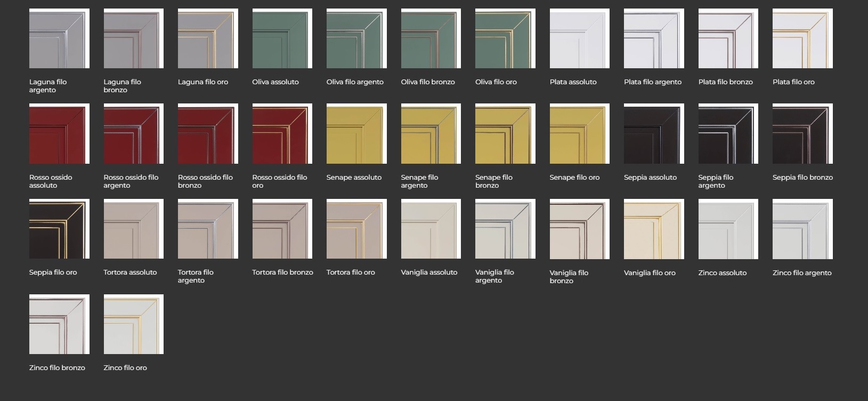Select the Oliva assoluto green swatch
The height and width of the screenshot is (401, 868).
[x=282, y=38]
